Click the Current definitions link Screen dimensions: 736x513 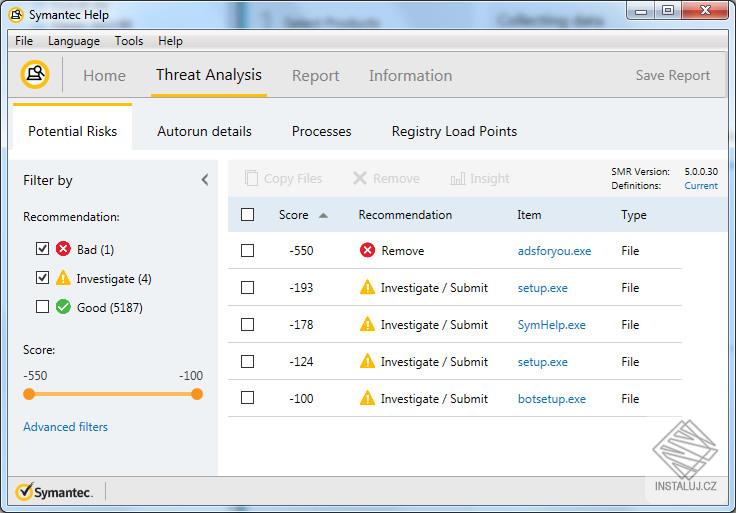pos(700,186)
